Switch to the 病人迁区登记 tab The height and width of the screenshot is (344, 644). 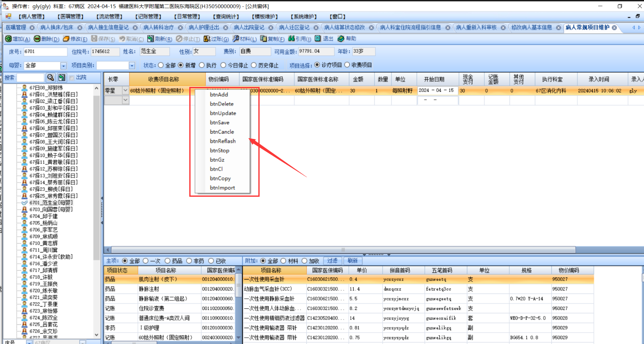294,27
